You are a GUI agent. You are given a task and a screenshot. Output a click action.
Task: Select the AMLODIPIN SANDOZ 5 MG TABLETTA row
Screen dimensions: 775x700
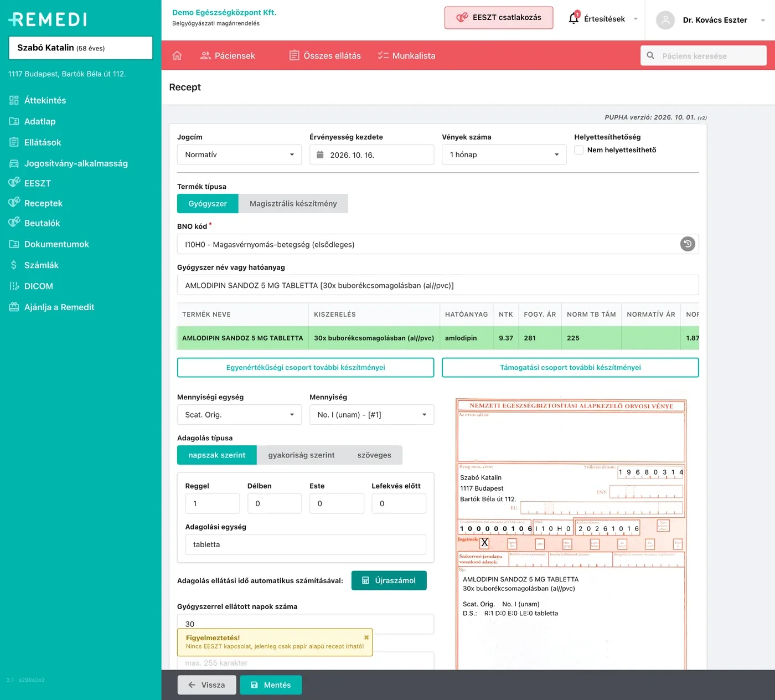point(438,338)
